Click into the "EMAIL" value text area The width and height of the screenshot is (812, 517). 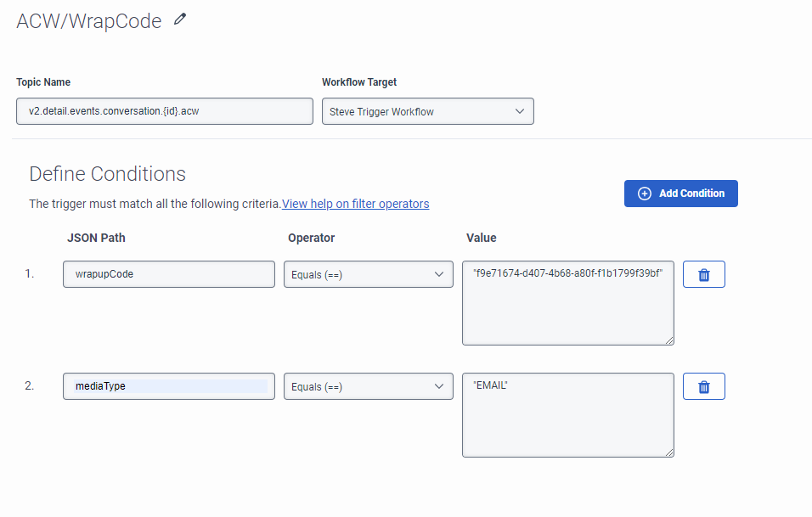click(567, 415)
